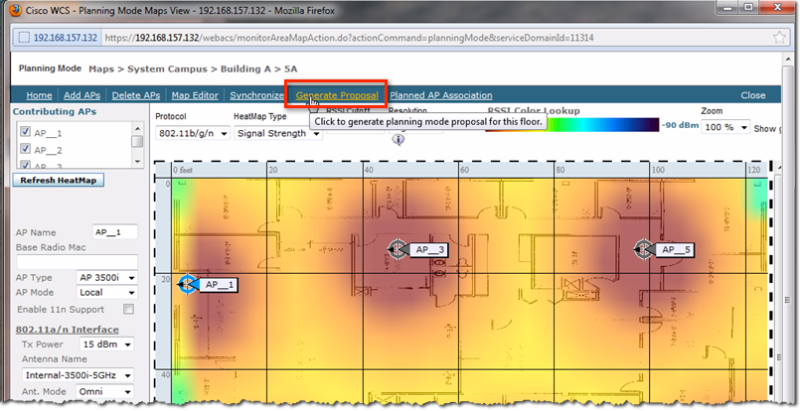
Task: Bookmark this page with the star icon
Action: (x=779, y=38)
